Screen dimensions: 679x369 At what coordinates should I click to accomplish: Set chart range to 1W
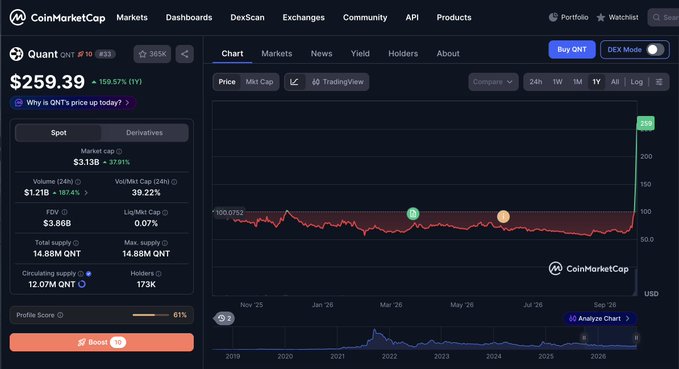click(x=557, y=82)
